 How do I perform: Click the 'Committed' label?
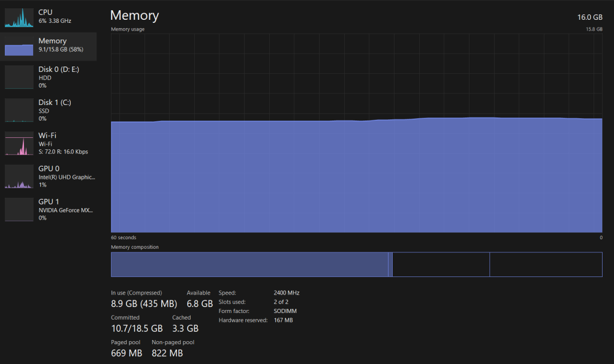point(125,317)
